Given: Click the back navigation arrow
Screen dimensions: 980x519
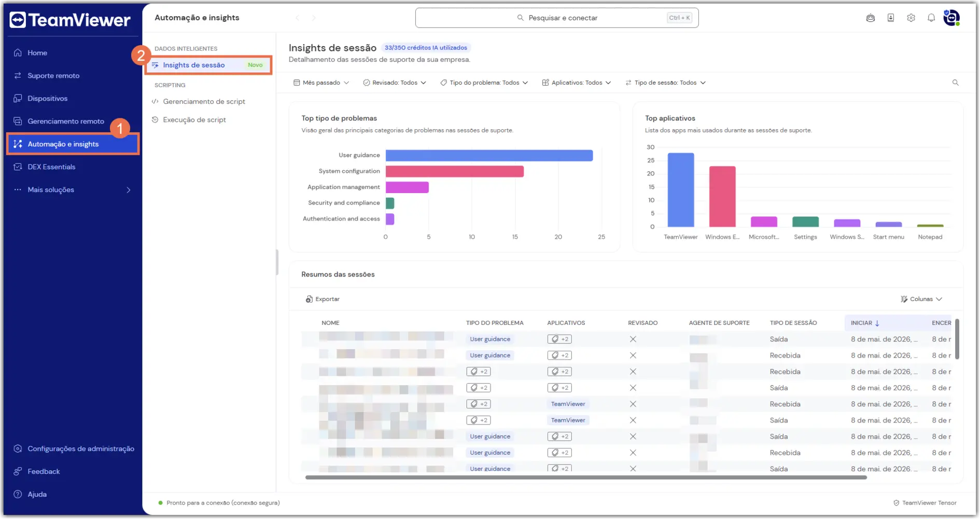Looking at the screenshot, I should tap(298, 18).
